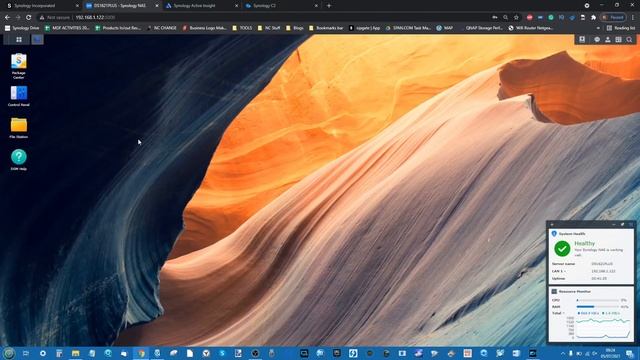Open the Package Center desktop icon
The image size is (640, 360).
tap(19, 65)
